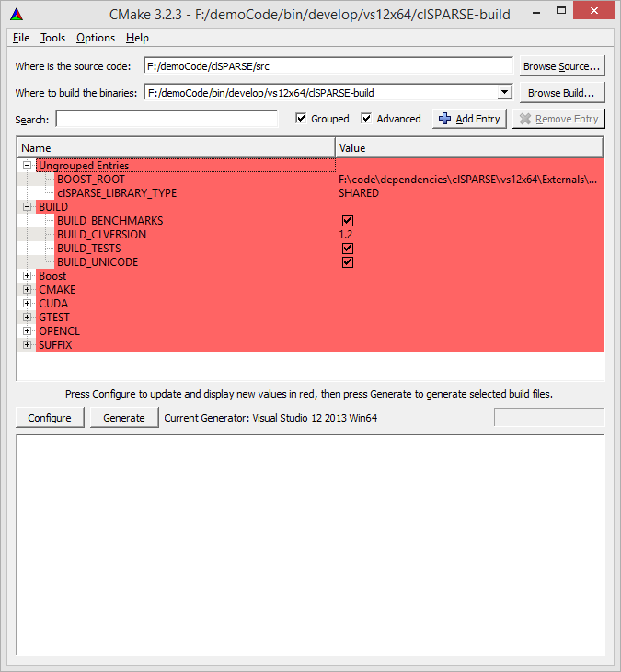Click the source code path field
The image size is (621, 672).
328,66
